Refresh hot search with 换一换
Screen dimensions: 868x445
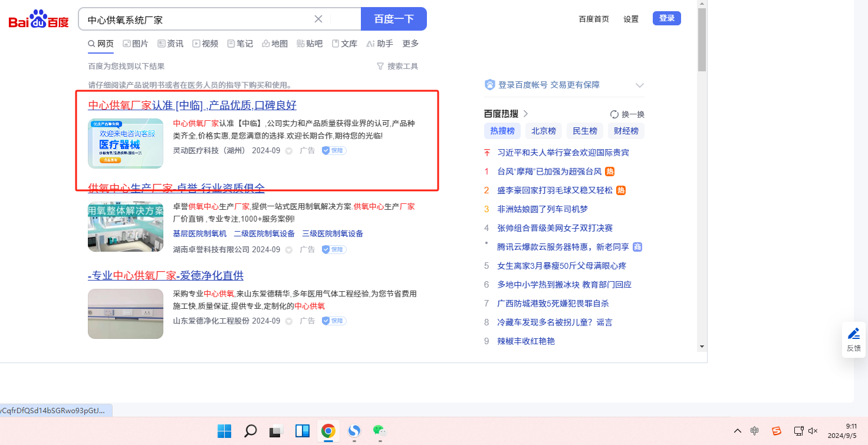627,114
